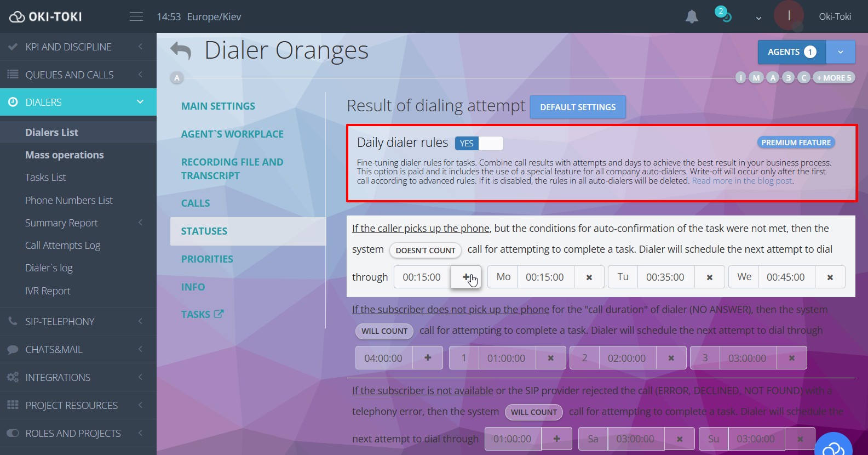Click the 00:15:00 through time input field
Viewport: 868px width, 455px height.
pos(422,277)
